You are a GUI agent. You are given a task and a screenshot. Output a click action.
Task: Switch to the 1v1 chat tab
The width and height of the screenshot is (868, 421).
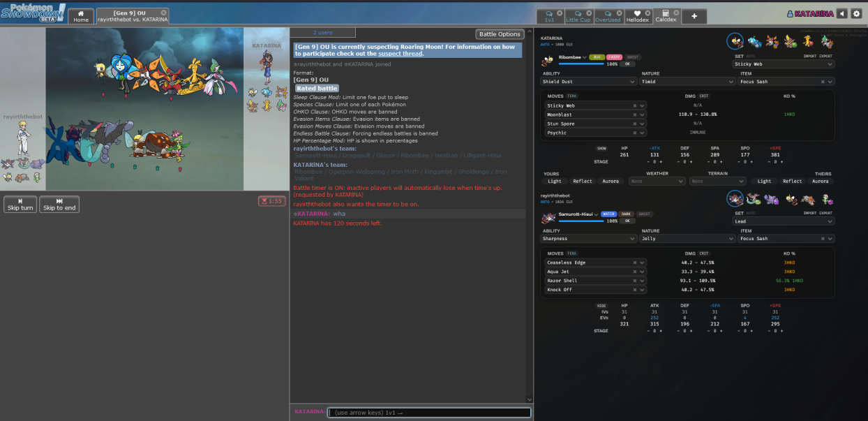click(550, 16)
